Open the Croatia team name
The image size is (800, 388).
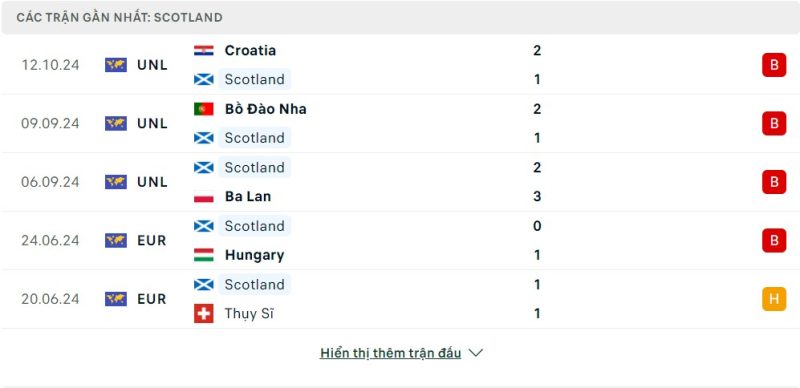point(250,51)
